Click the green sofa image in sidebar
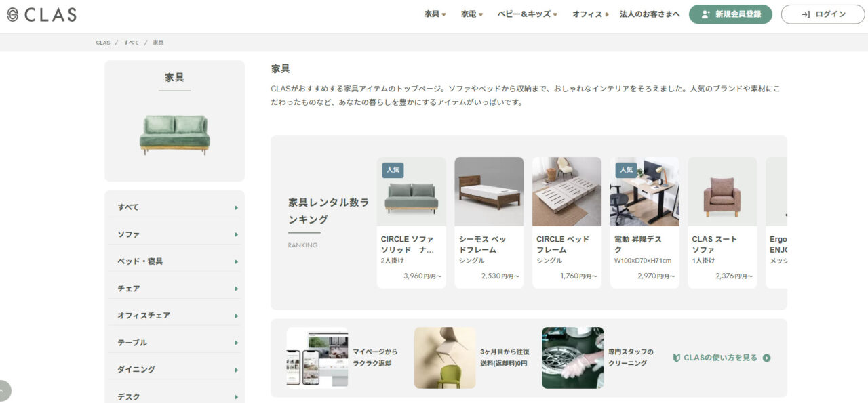 pos(174,135)
